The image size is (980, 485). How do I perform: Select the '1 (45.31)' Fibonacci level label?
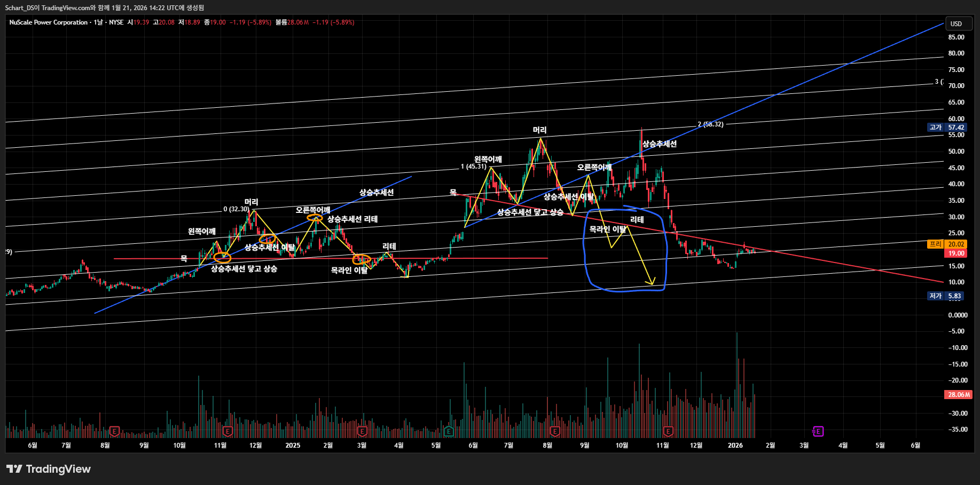tap(474, 166)
